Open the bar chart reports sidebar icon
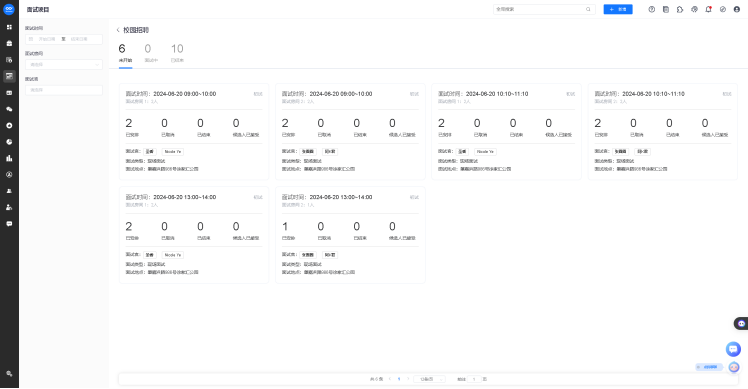 pos(9,158)
